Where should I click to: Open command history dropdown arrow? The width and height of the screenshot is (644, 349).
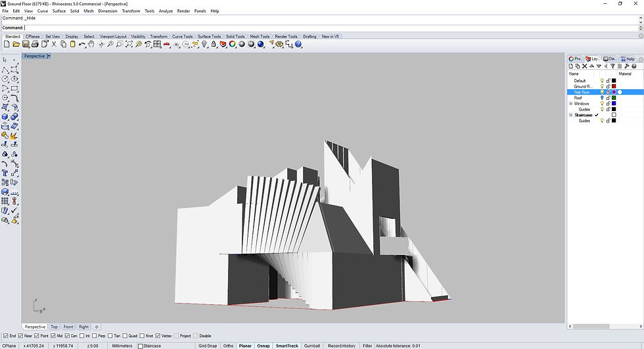pyautogui.click(x=641, y=22)
